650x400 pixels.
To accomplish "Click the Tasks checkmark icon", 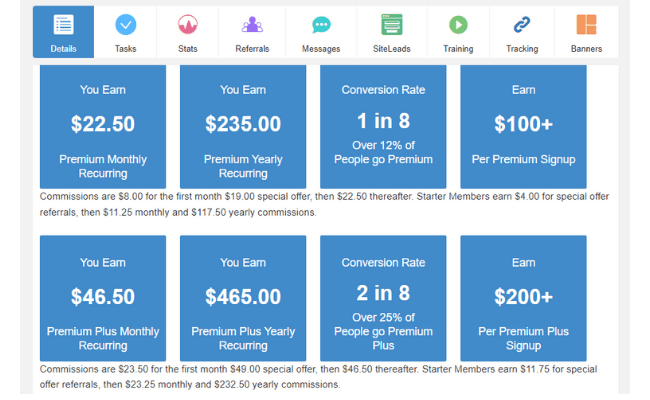I will point(126,24).
